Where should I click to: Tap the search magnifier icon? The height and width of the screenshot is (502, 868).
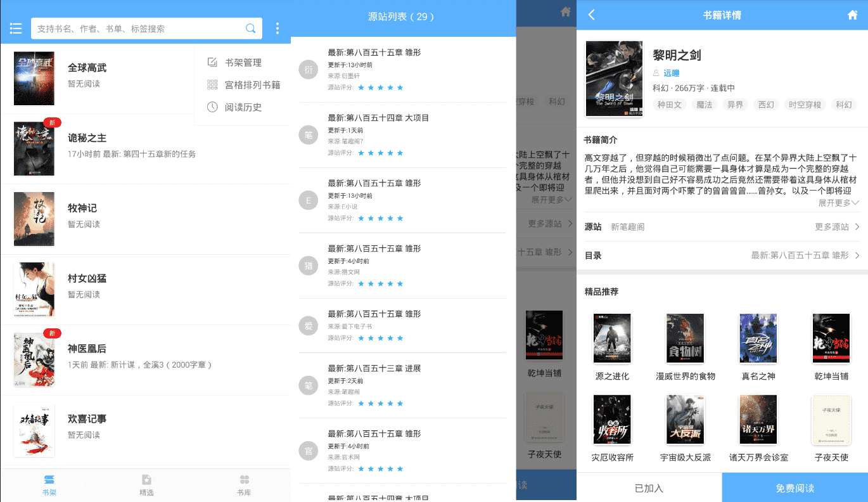tap(251, 29)
